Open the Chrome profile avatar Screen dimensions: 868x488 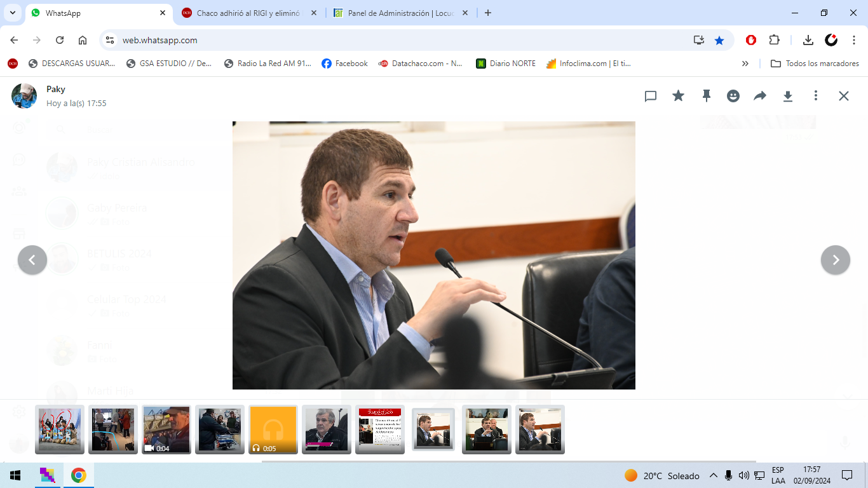click(831, 40)
